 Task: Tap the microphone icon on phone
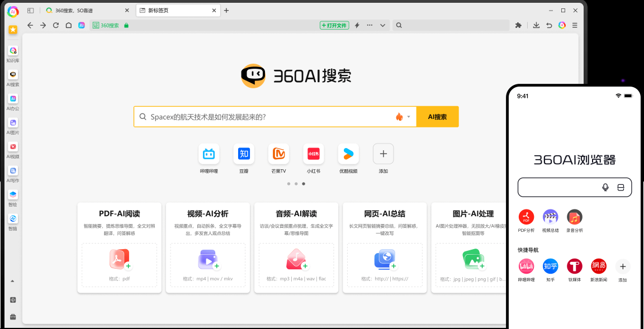[x=605, y=188]
